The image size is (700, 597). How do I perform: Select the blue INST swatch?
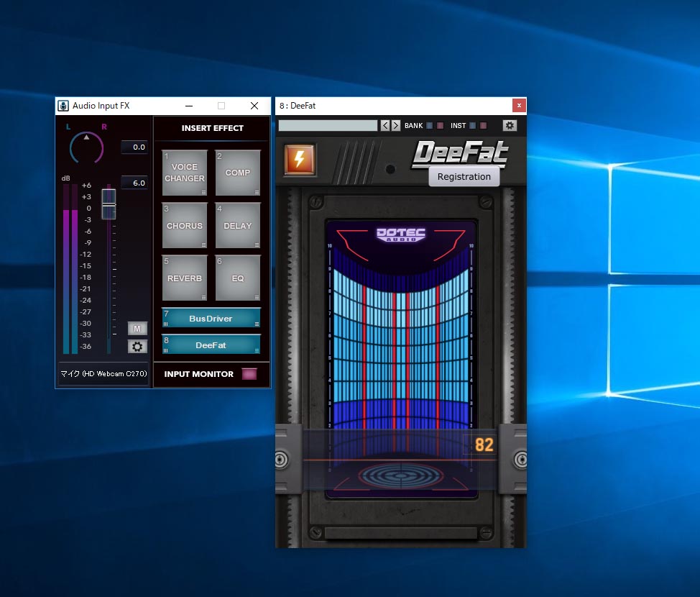[472, 126]
